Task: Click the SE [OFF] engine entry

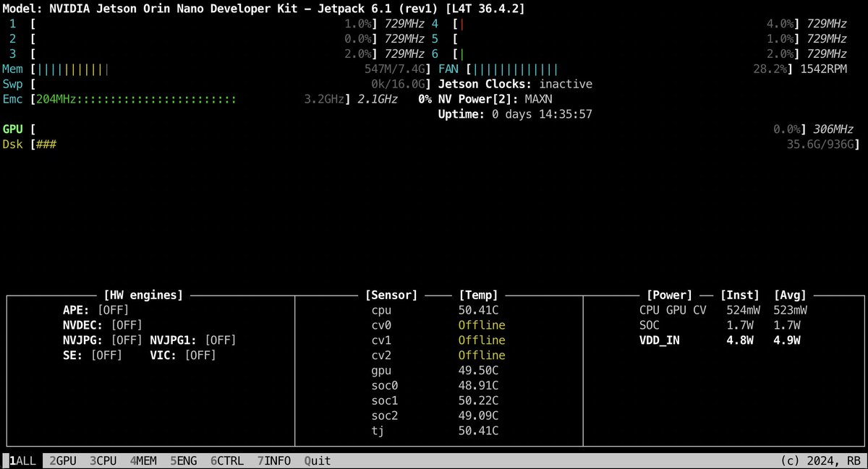Action: pos(92,356)
